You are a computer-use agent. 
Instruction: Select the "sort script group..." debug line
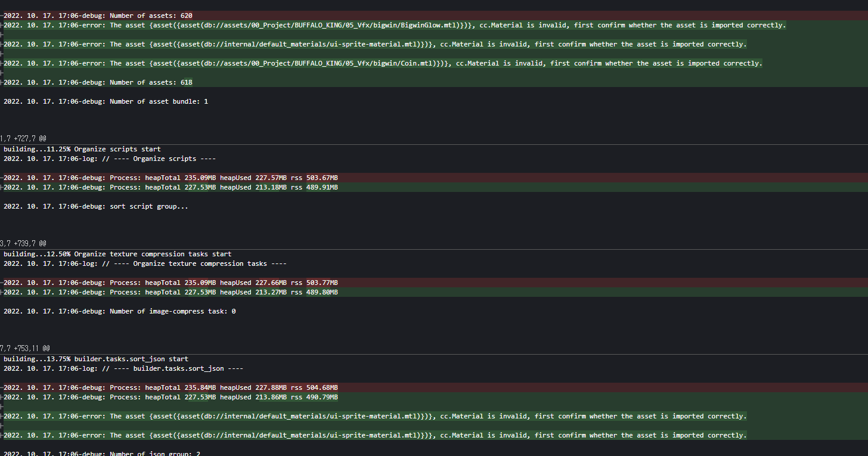pos(96,206)
